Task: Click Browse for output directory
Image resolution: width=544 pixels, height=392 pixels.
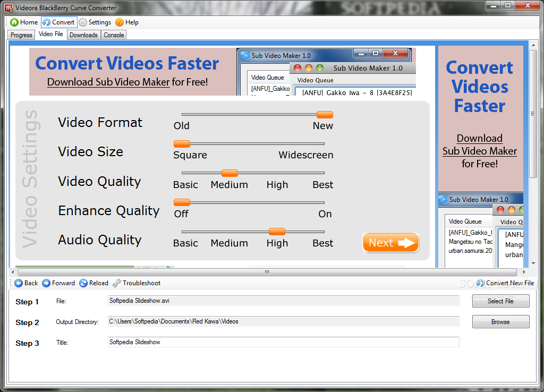Action: [x=500, y=322]
